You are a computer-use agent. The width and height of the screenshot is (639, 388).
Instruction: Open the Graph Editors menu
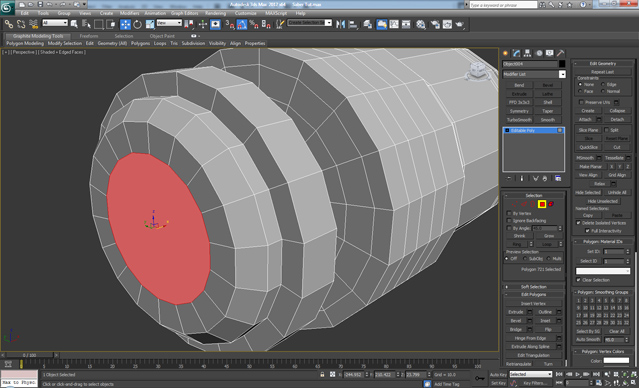[x=185, y=13]
